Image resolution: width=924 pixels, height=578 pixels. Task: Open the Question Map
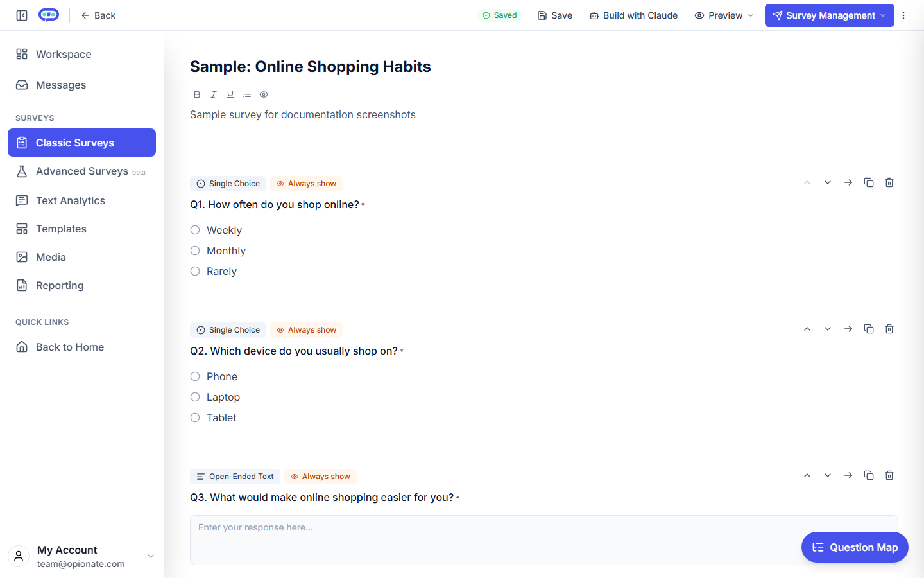coord(855,547)
